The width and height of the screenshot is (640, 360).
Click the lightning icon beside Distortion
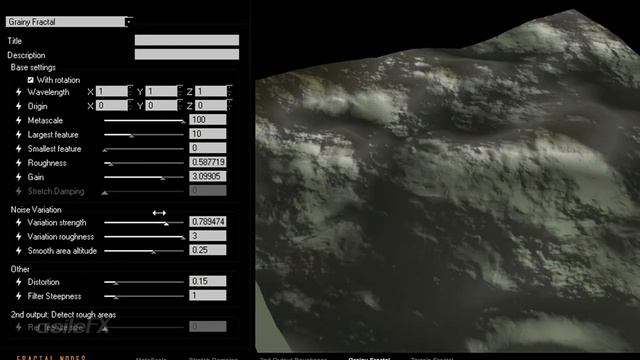(x=18, y=282)
